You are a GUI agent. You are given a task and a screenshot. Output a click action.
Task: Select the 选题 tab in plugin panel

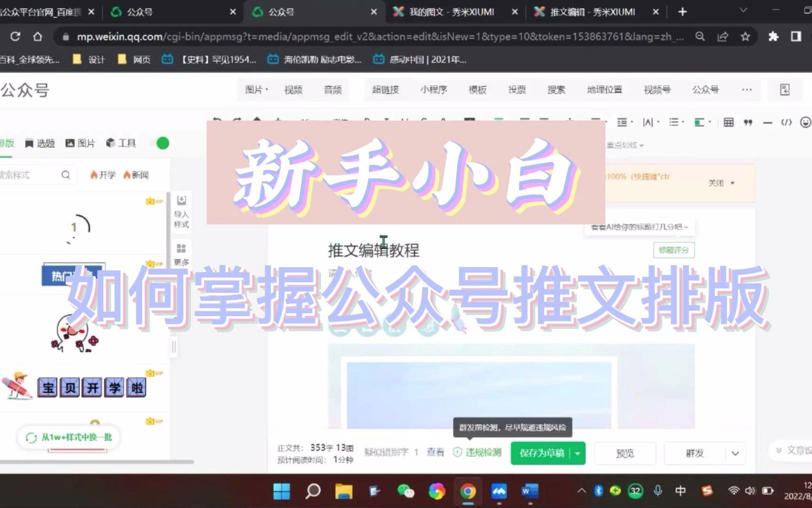40,143
